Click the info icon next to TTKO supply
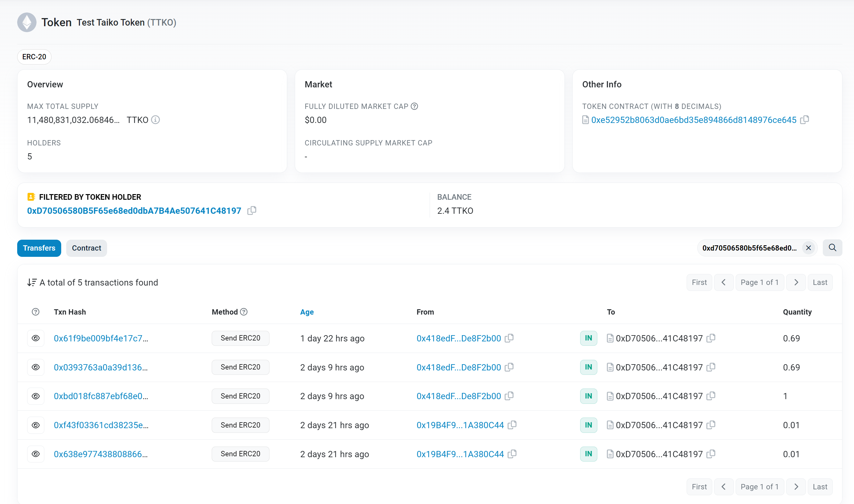 pyautogui.click(x=155, y=120)
